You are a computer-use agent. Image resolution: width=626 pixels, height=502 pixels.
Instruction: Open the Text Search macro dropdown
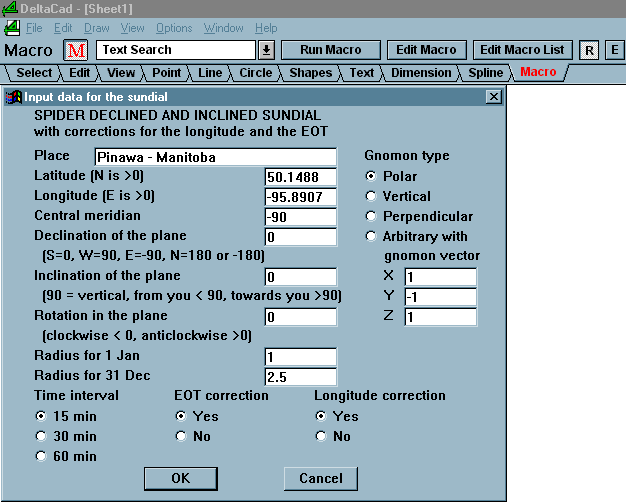pos(266,50)
